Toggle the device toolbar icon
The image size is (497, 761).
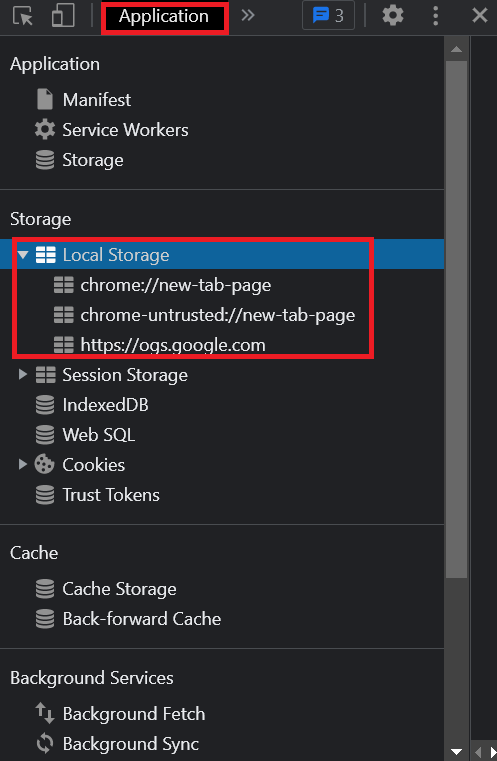point(63,16)
